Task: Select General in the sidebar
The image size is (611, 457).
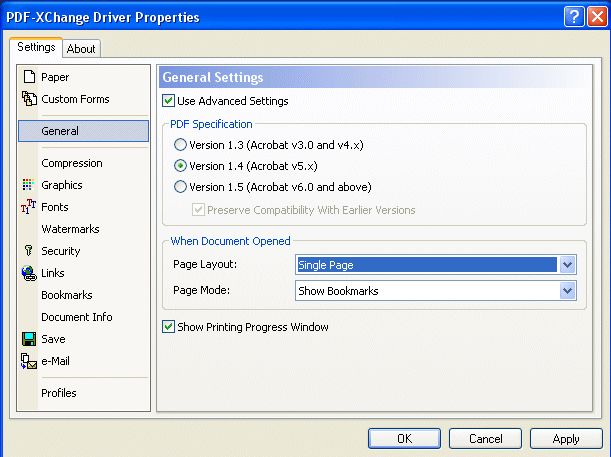Action: [83, 131]
